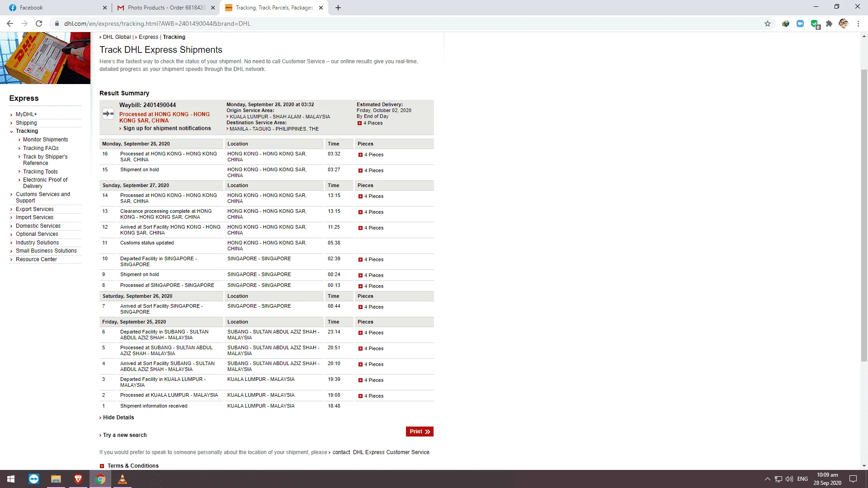Open Monitor Shipments
The image size is (868, 488).
pyautogui.click(x=46, y=140)
